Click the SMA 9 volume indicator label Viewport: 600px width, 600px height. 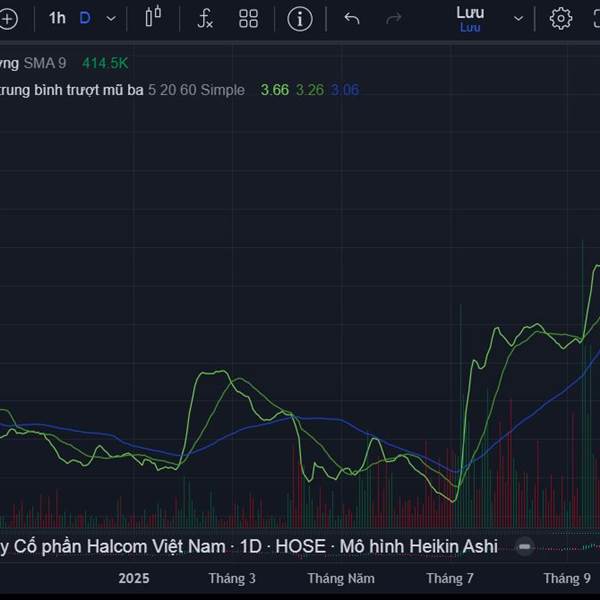(x=45, y=63)
